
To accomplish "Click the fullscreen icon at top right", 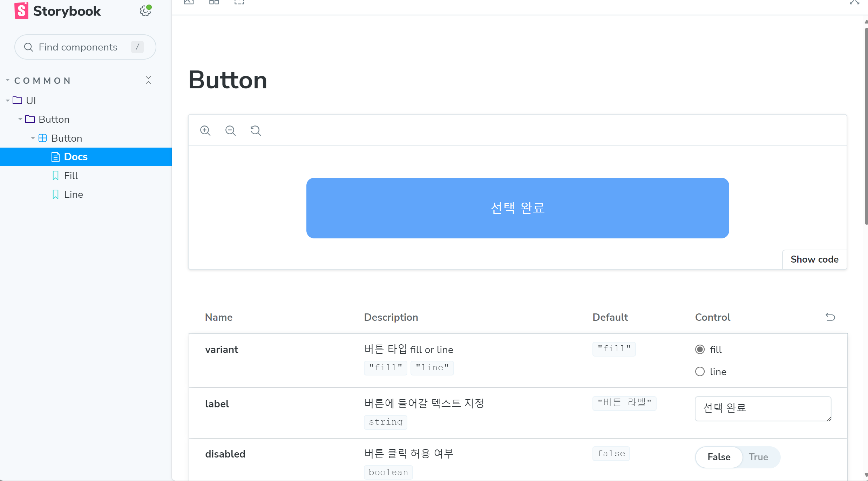I will [854, 3].
